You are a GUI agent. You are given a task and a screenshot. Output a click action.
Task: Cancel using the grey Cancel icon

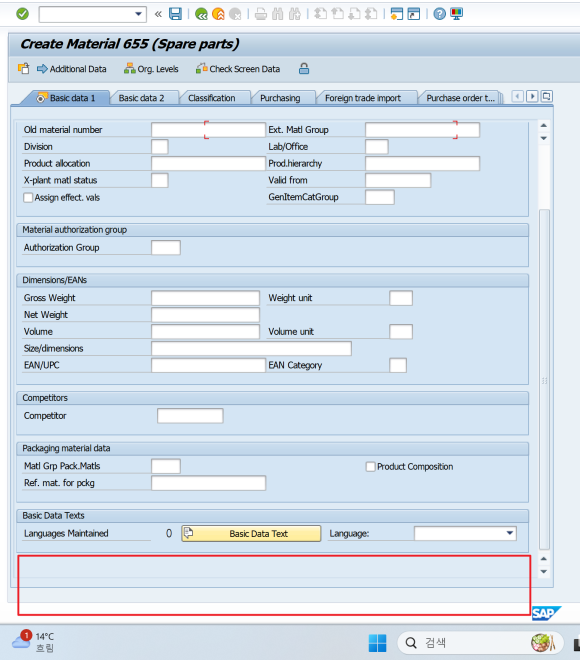235,14
